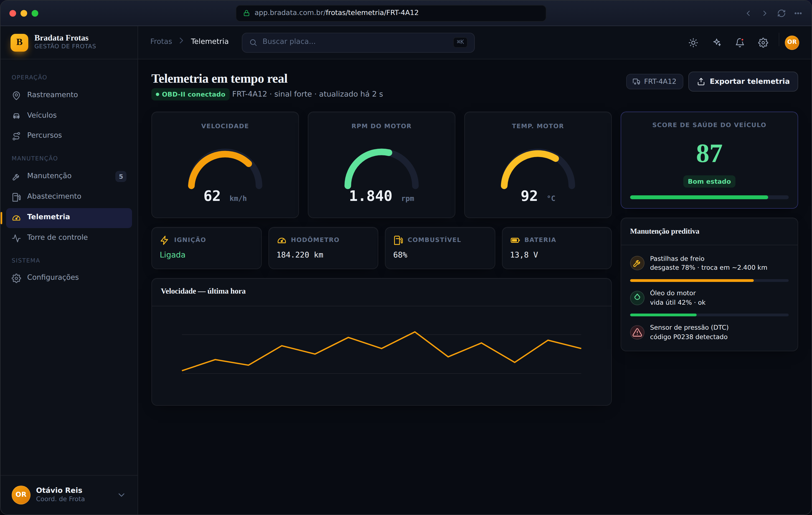
Task: Click the vehicle health score progress bar
Action: [x=709, y=198]
